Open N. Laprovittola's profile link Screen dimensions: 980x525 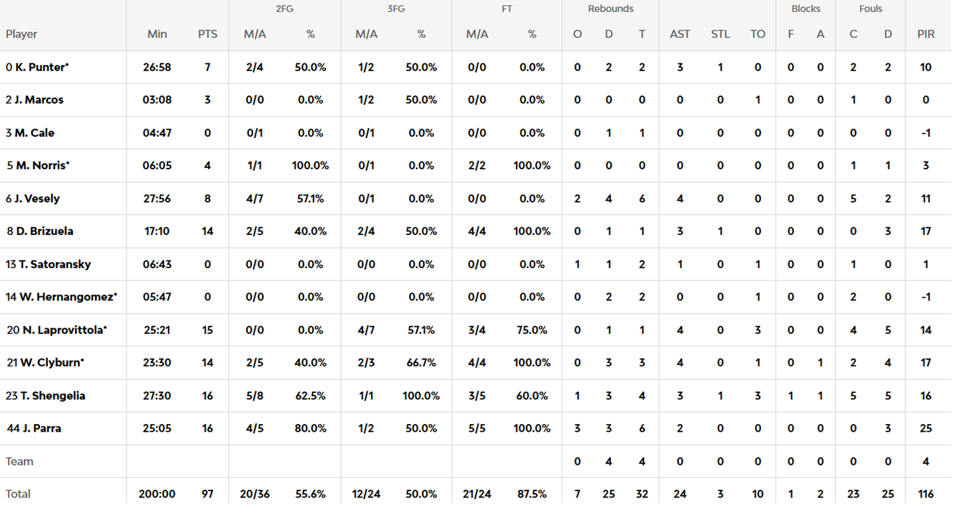(64, 330)
